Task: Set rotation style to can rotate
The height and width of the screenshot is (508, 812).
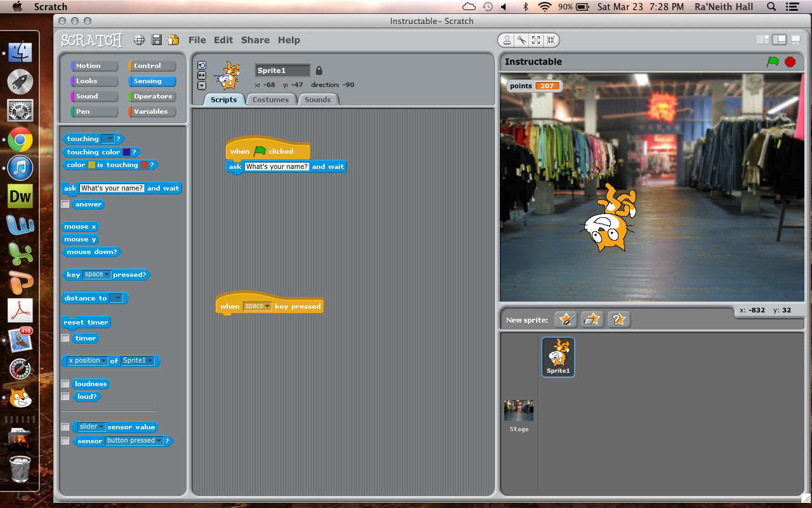Action: [202, 65]
